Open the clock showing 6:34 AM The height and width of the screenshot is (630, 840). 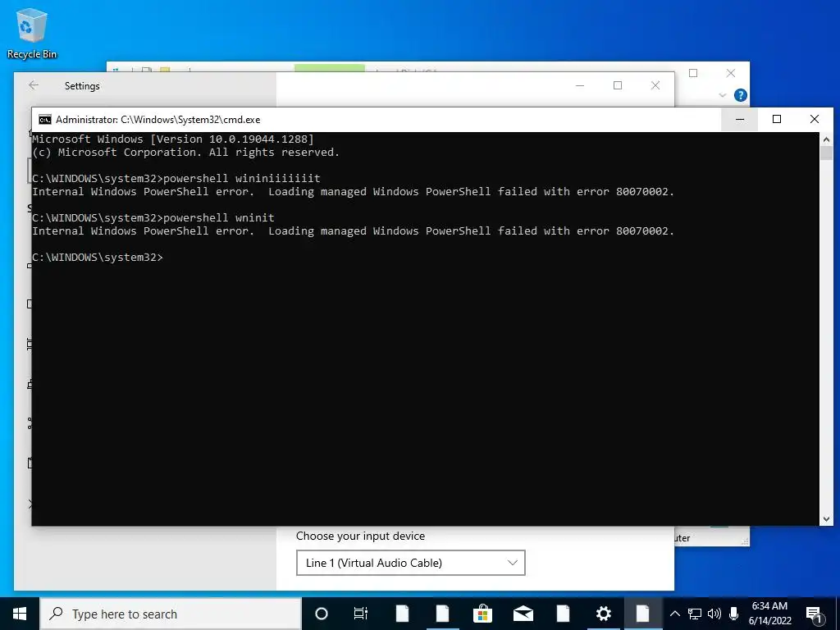pyautogui.click(x=769, y=614)
